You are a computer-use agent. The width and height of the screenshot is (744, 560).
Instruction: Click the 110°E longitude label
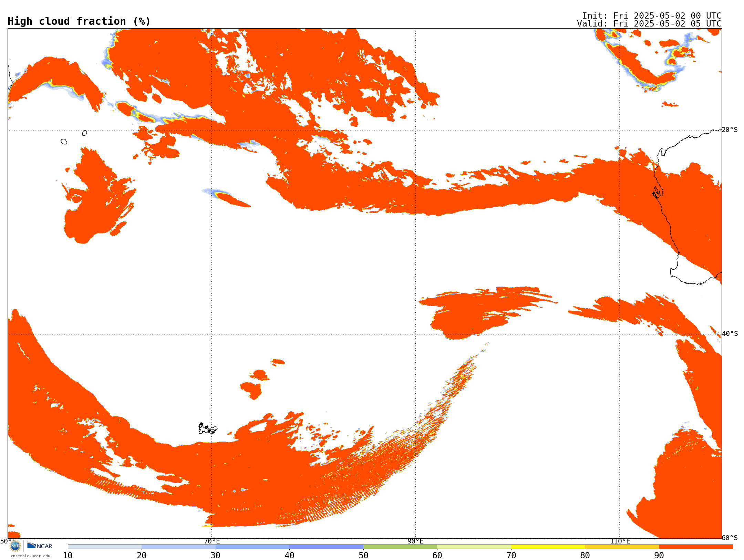[x=620, y=541]
